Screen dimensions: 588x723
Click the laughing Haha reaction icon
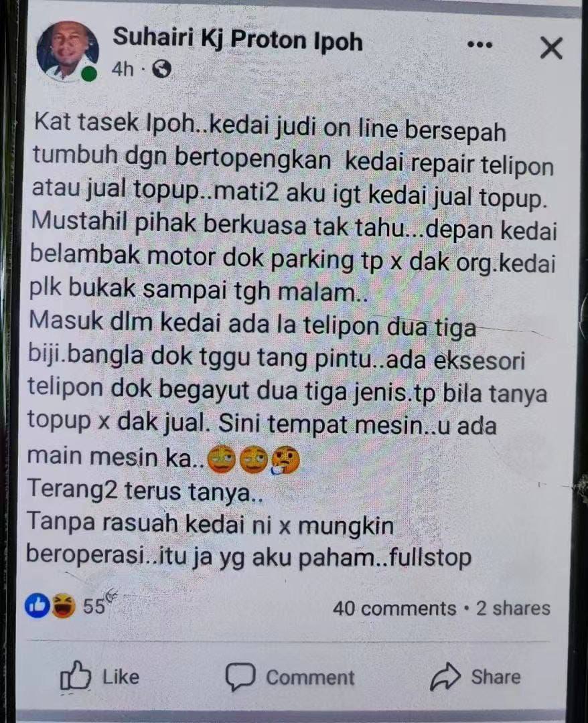click(63, 605)
